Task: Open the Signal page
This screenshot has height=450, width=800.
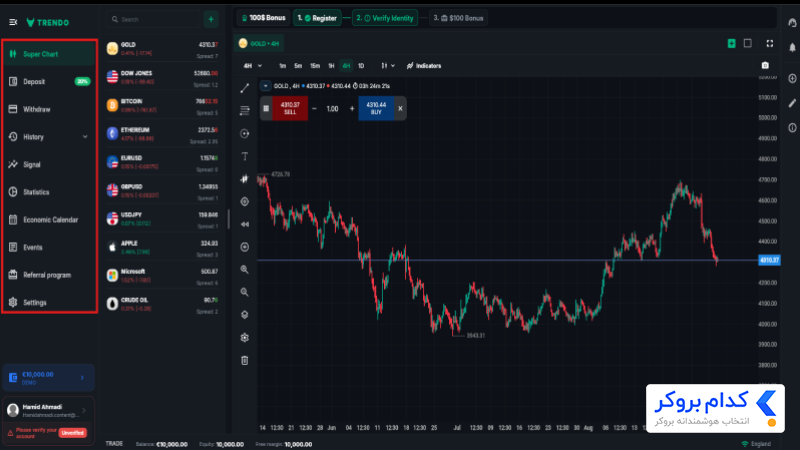Action: point(49,164)
